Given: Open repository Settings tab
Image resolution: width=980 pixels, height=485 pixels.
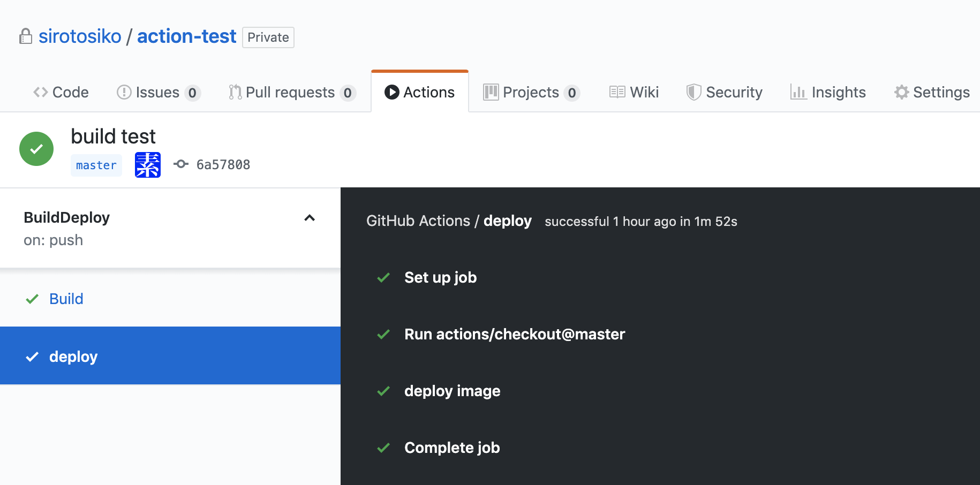Looking at the screenshot, I should pos(932,92).
